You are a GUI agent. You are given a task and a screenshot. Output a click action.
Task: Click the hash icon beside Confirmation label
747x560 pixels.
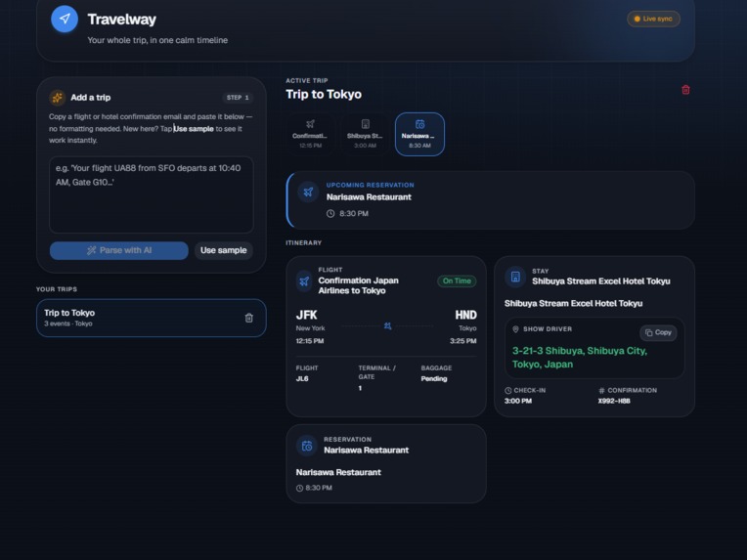tap(601, 391)
